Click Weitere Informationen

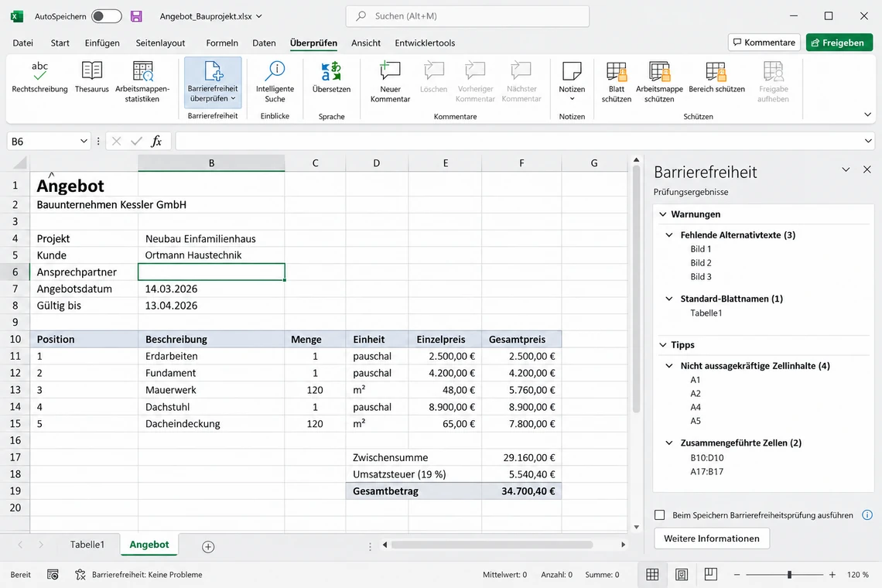712,538
